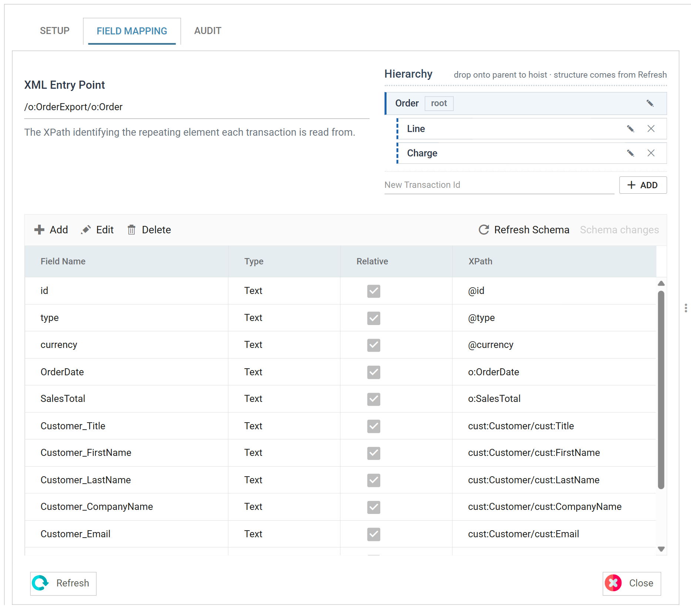Image resolution: width=691 pixels, height=616 pixels.
Task: Toggle Relative checkbox for id field
Action: point(374,291)
